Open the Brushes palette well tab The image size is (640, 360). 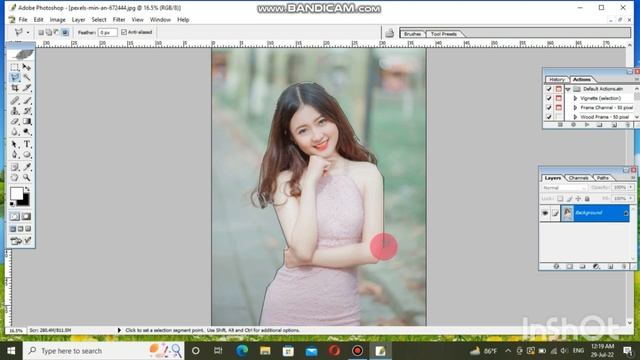click(x=412, y=34)
